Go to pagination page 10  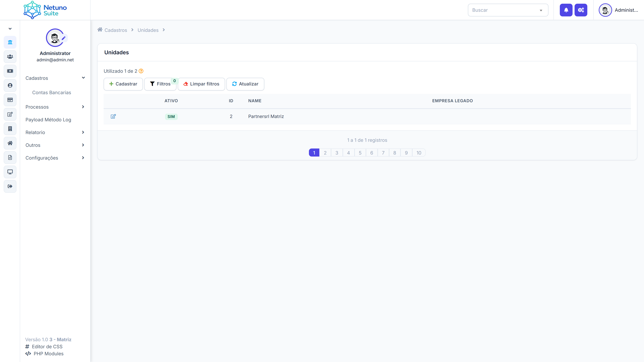419,153
